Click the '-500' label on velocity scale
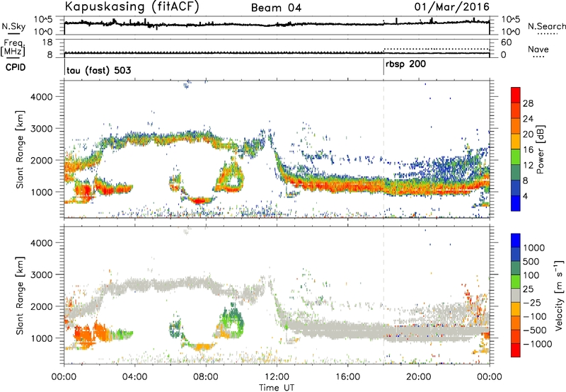Screen dimensions: 566x392 [535, 330]
